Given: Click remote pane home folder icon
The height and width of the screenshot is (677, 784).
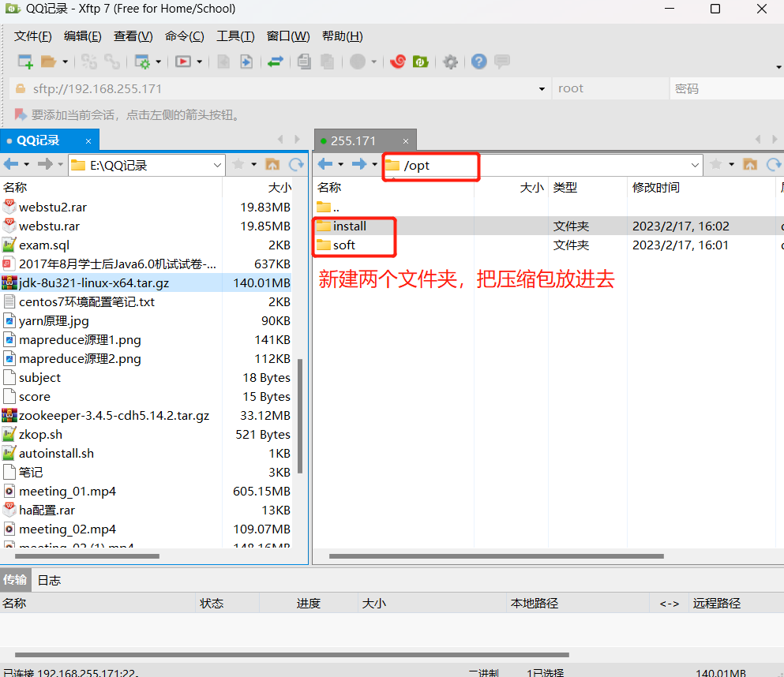Looking at the screenshot, I should (750, 164).
